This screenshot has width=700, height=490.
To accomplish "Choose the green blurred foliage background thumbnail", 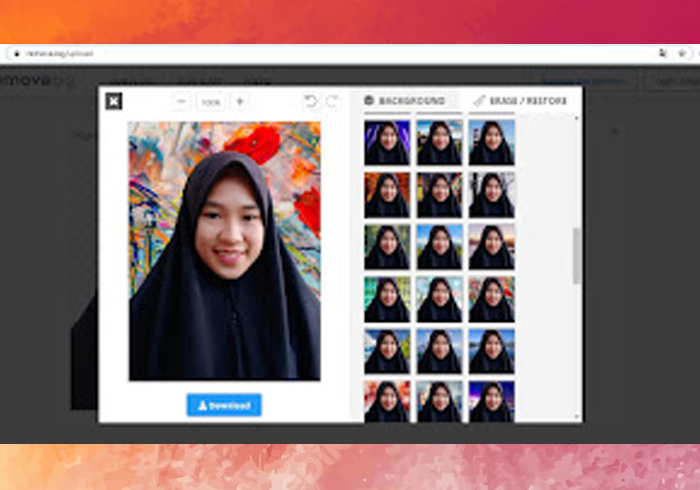I will tap(387, 247).
